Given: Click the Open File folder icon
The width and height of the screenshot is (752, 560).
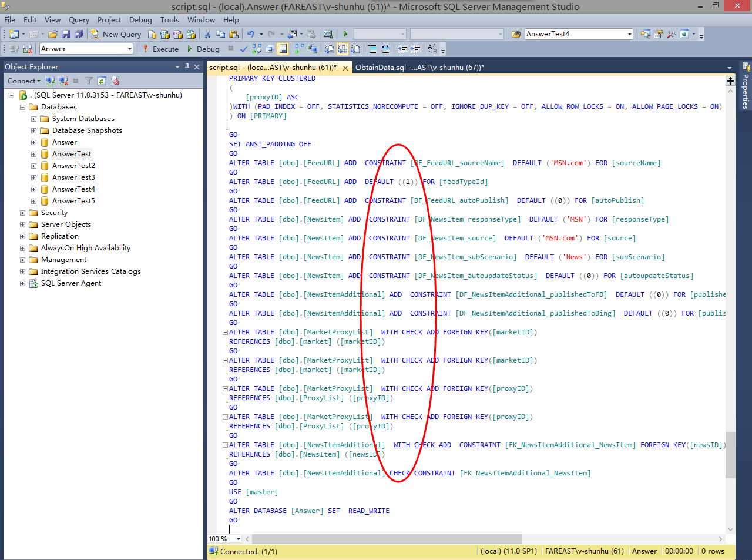Looking at the screenshot, I should pos(53,34).
